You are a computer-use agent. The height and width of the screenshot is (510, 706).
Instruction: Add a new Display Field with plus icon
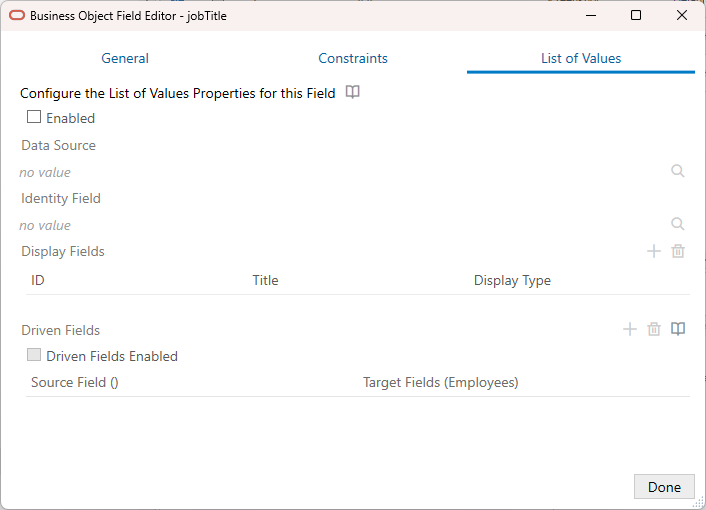click(x=654, y=251)
